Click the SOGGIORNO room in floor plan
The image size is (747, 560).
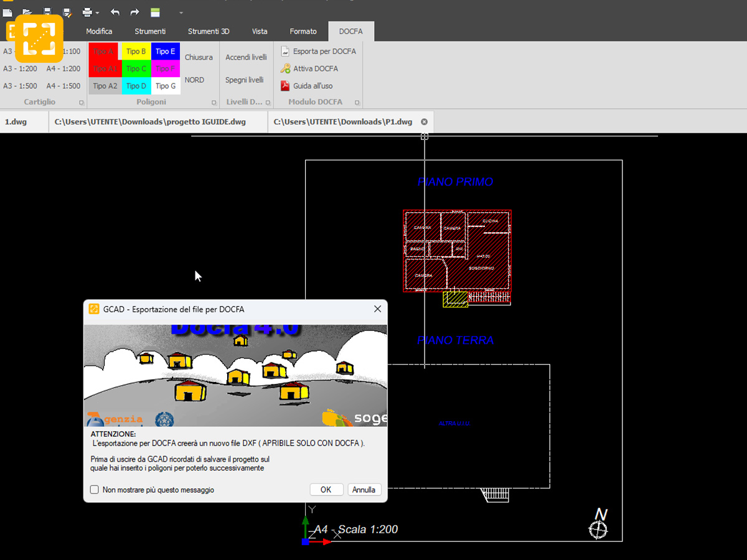pos(481,268)
